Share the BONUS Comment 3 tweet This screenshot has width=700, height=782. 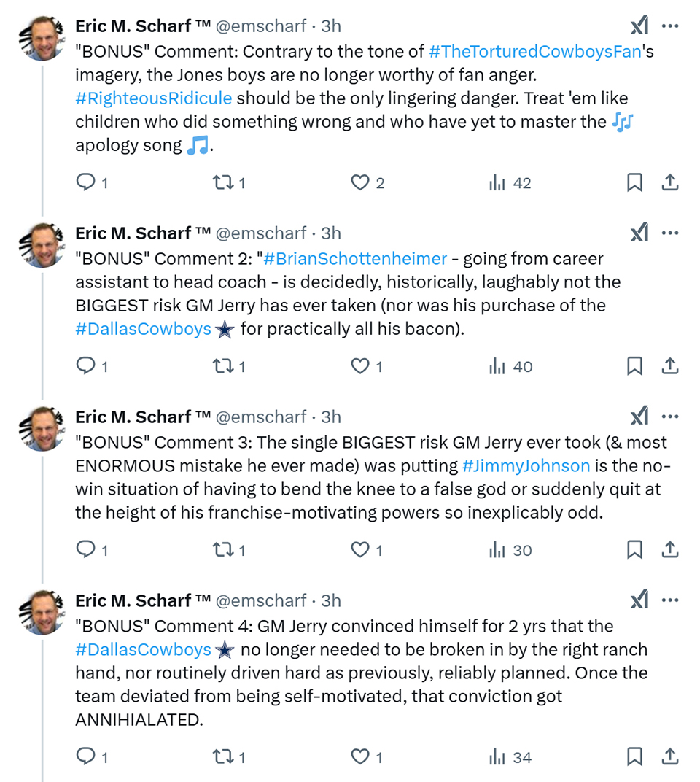point(670,549)
